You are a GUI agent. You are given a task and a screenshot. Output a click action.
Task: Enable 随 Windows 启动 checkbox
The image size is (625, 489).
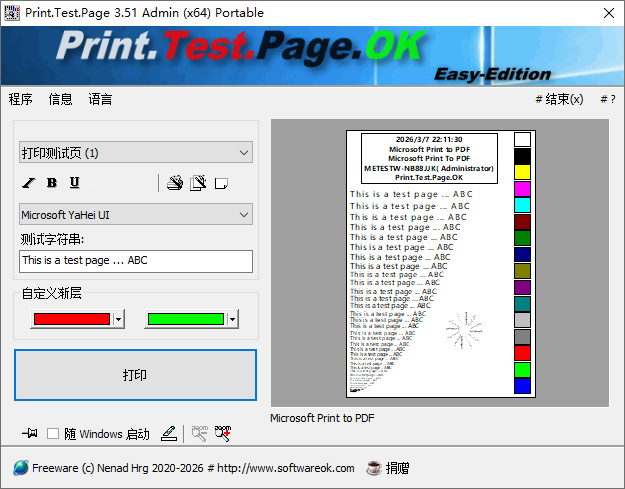pos(53,434)
